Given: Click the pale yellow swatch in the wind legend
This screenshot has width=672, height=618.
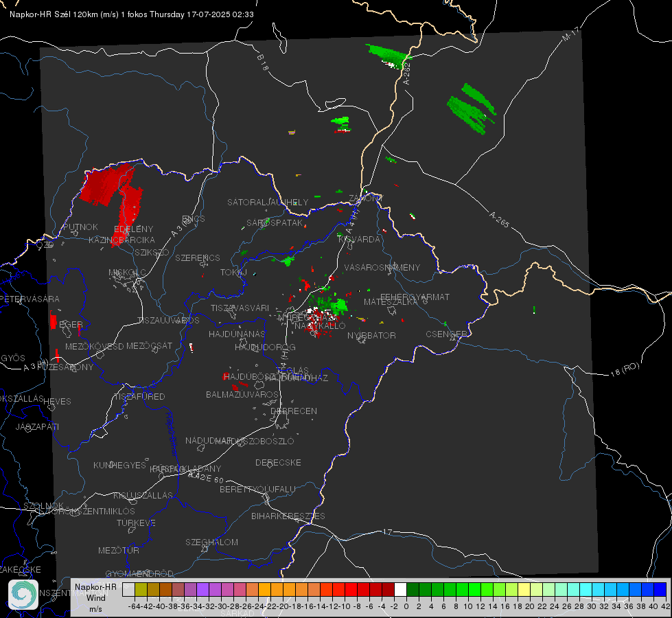Looking at the screenshot, I should click(524, 589).
